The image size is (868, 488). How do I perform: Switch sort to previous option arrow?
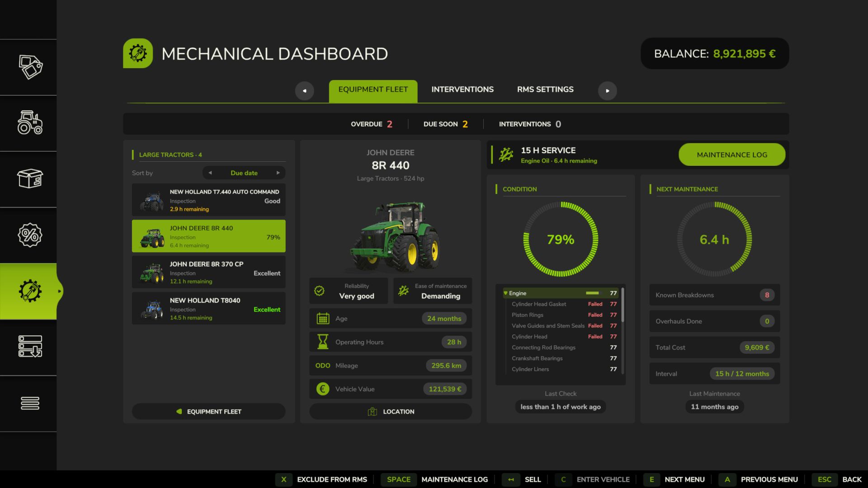pos(210,173)
